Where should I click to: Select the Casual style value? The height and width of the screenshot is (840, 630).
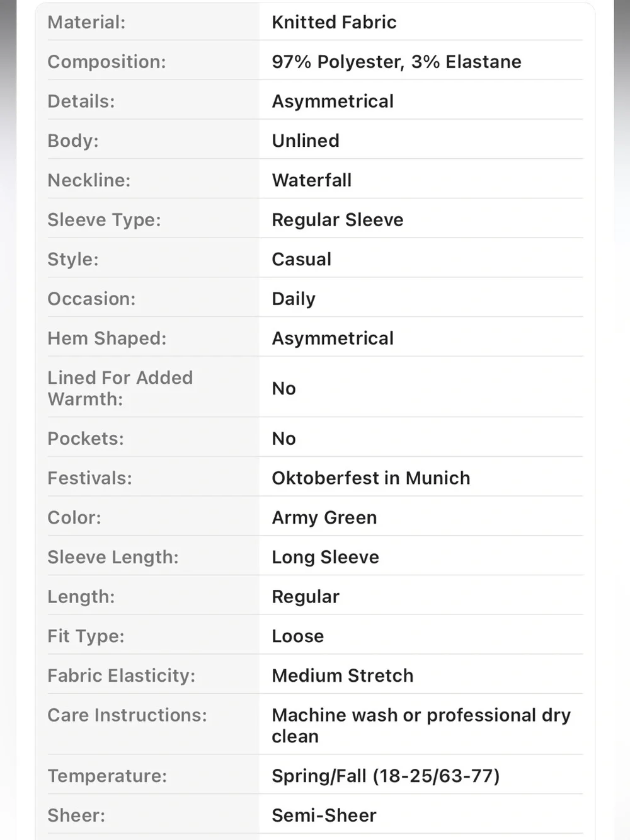coord(301,259)
